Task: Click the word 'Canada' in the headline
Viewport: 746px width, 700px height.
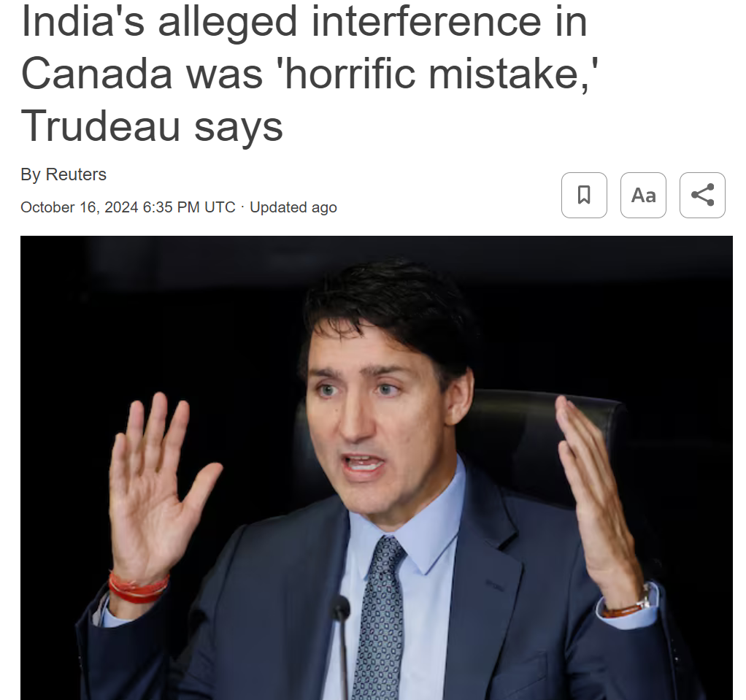Action: (96, 74)
